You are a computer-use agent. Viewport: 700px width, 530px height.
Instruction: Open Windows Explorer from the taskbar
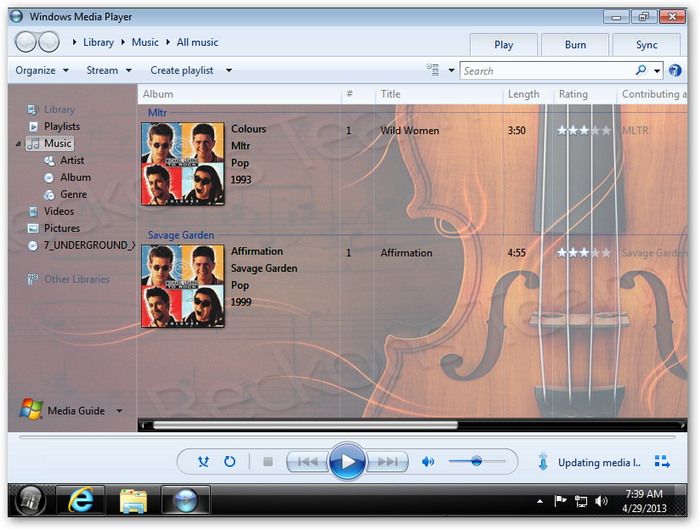133,500
